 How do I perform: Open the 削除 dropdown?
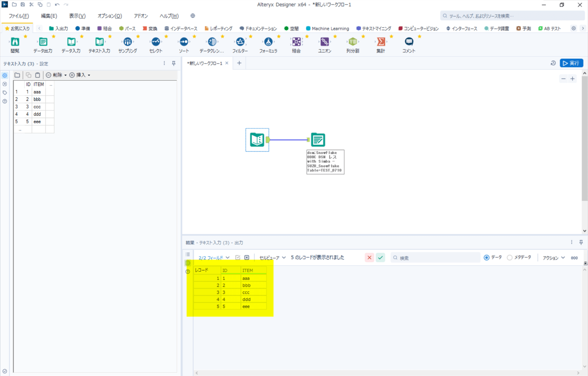click(x=56, y=75)
